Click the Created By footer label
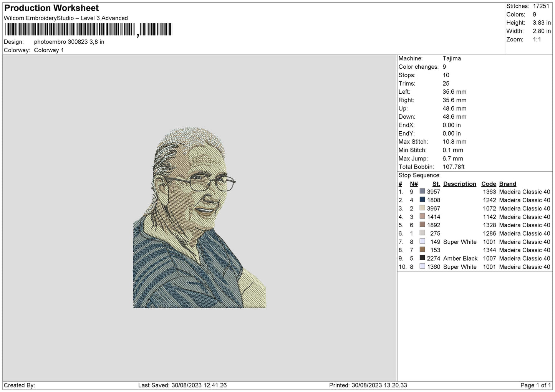 click(19, 385)
